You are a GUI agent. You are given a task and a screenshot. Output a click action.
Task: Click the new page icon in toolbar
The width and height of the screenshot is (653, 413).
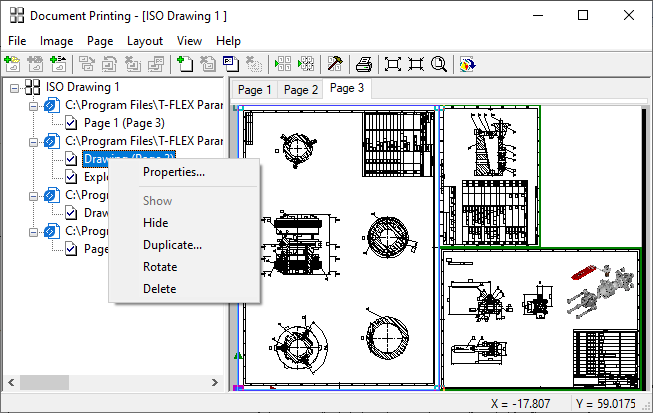(184, 64)
